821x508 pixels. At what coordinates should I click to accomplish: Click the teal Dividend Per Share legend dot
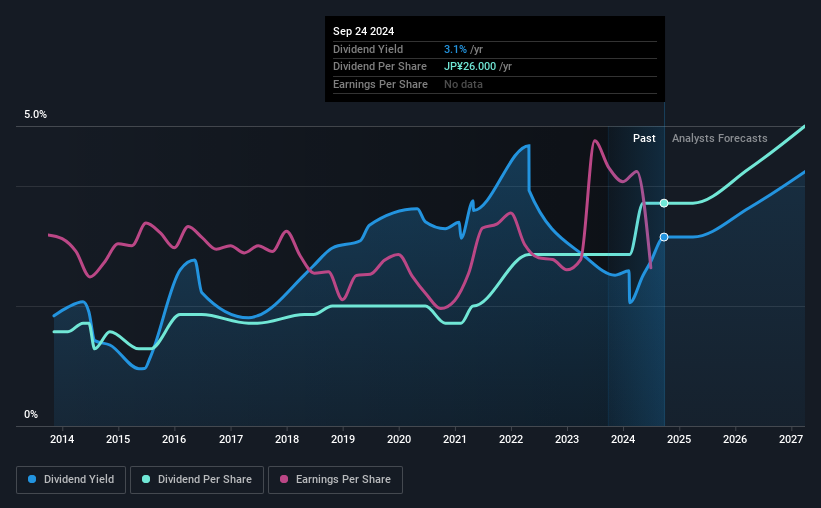(146, 479)
